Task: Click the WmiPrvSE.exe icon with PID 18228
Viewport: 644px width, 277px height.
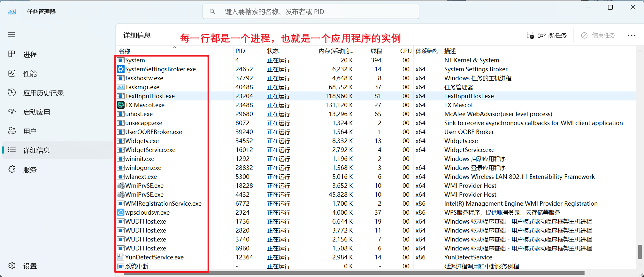Action: [x=121, y=186]
